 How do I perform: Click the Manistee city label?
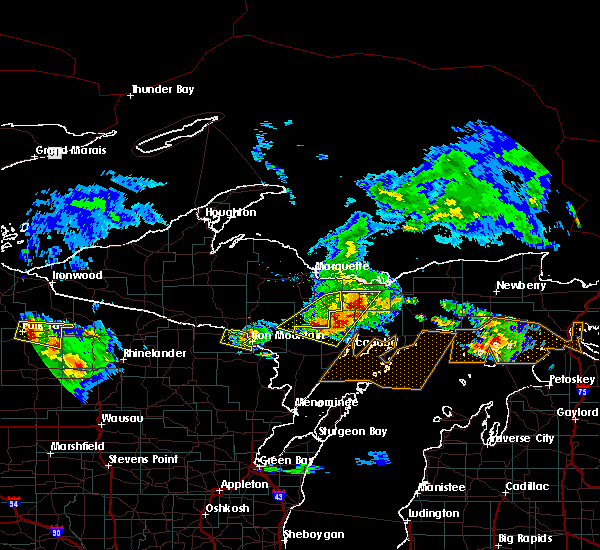(x=442, y=487)
